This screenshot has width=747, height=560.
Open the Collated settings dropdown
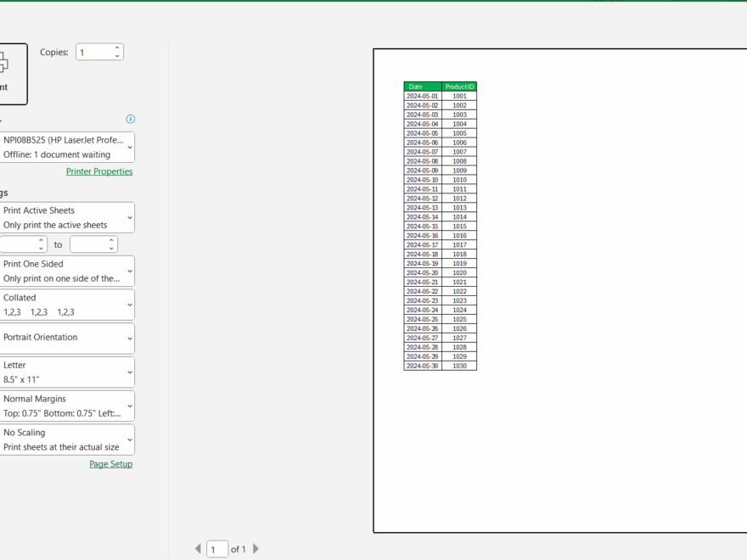coord(68,304)
